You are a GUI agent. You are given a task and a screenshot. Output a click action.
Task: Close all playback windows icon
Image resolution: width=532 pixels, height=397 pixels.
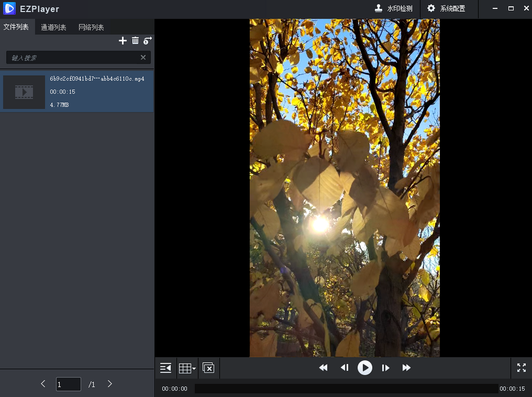(208, 368)
